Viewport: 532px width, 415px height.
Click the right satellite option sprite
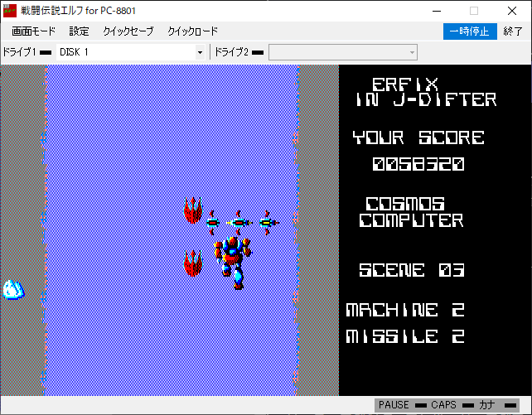pos(268,223)
